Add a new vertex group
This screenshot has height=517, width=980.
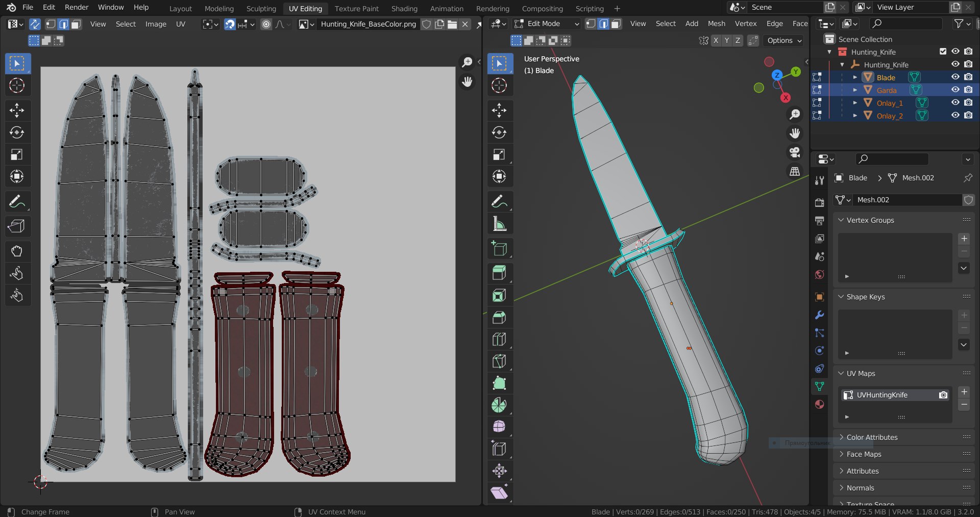[x=964, y=239]
